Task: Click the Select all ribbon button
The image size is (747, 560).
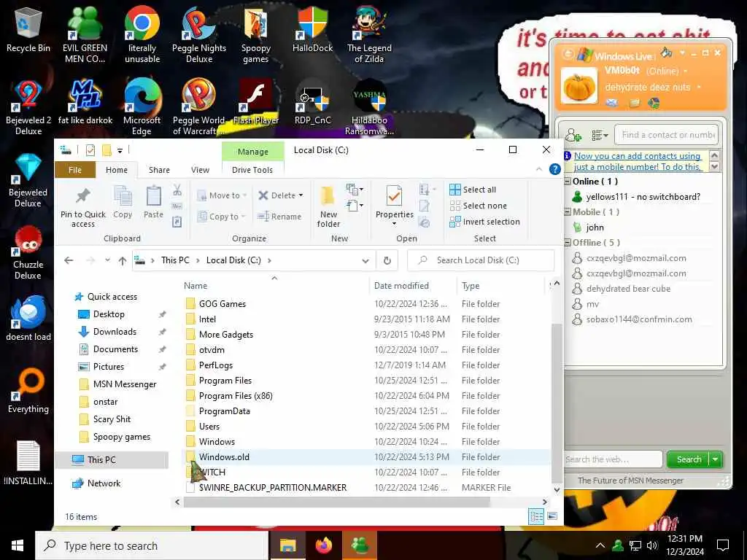Action: [x=473, y=190]
